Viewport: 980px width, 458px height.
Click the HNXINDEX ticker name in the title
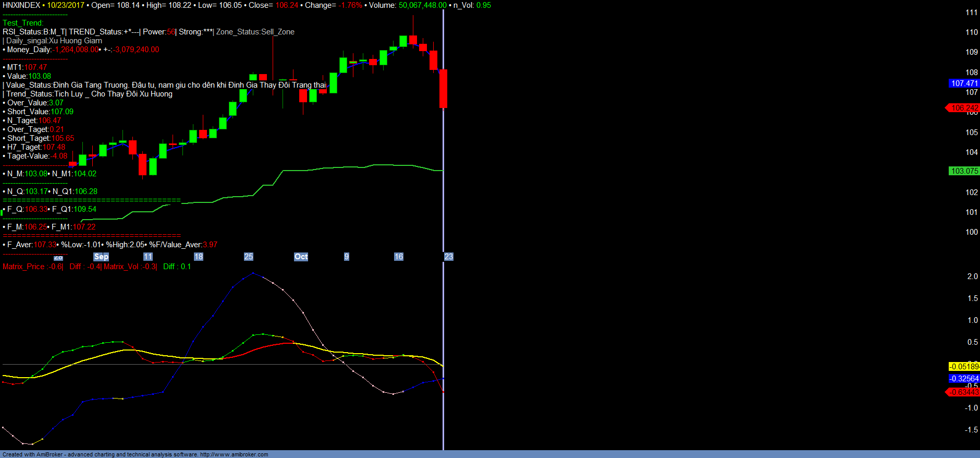pos(21,5)
